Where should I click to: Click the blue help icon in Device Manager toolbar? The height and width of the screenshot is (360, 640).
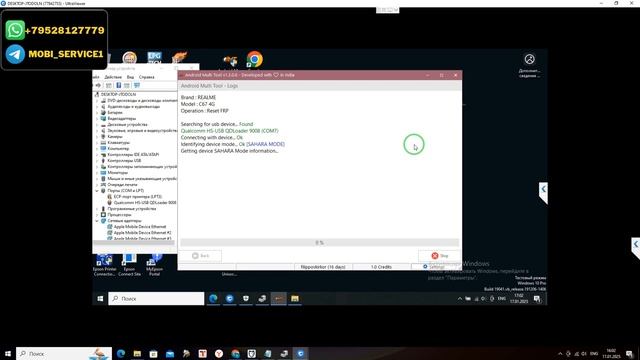118,85
